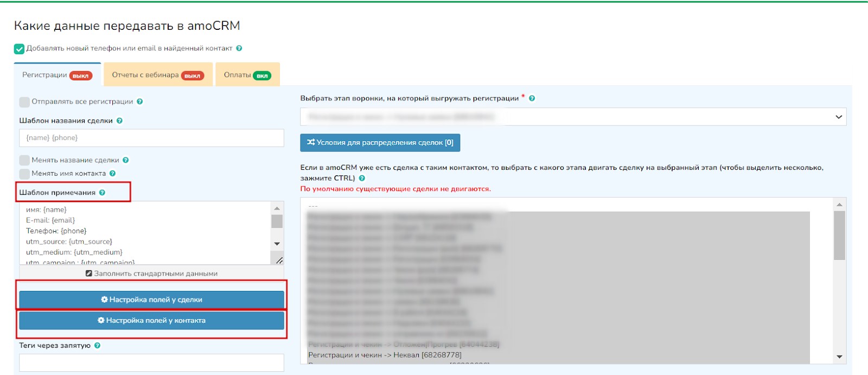Select 'Неквал [68268778]' stage in the list
868x375 pixels.
385,355
